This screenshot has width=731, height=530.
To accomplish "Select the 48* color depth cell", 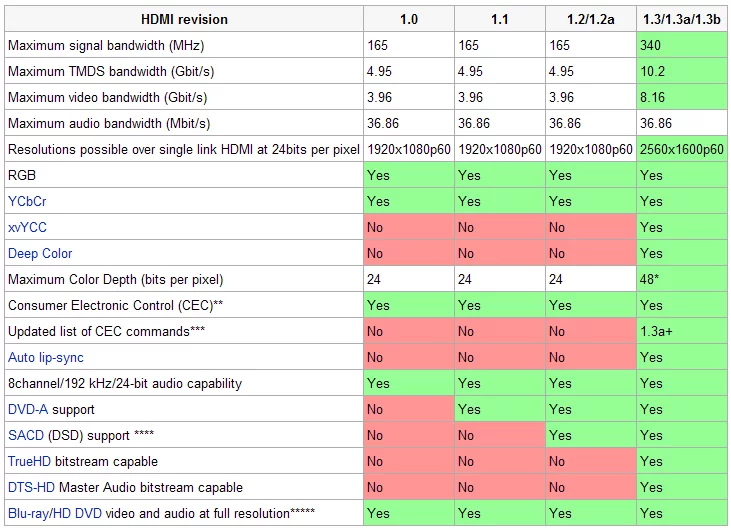I will (x=683, y=279).
